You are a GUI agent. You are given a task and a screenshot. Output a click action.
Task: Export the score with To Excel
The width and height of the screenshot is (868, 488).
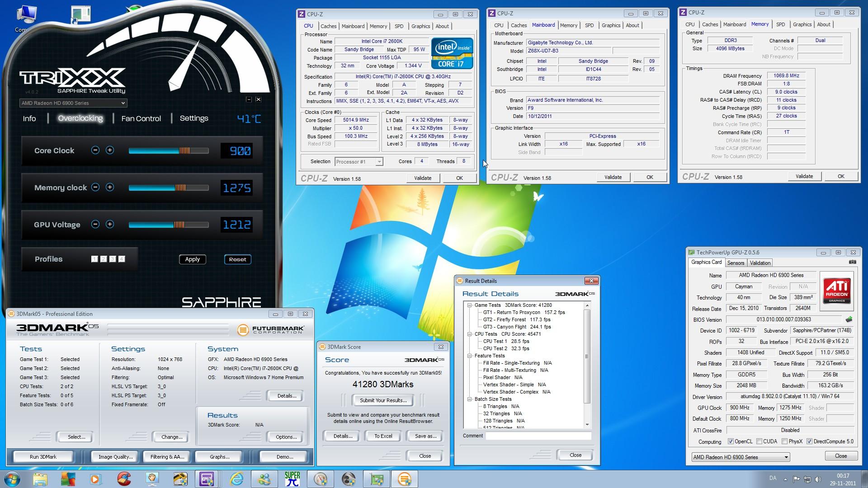pos(383,436)
